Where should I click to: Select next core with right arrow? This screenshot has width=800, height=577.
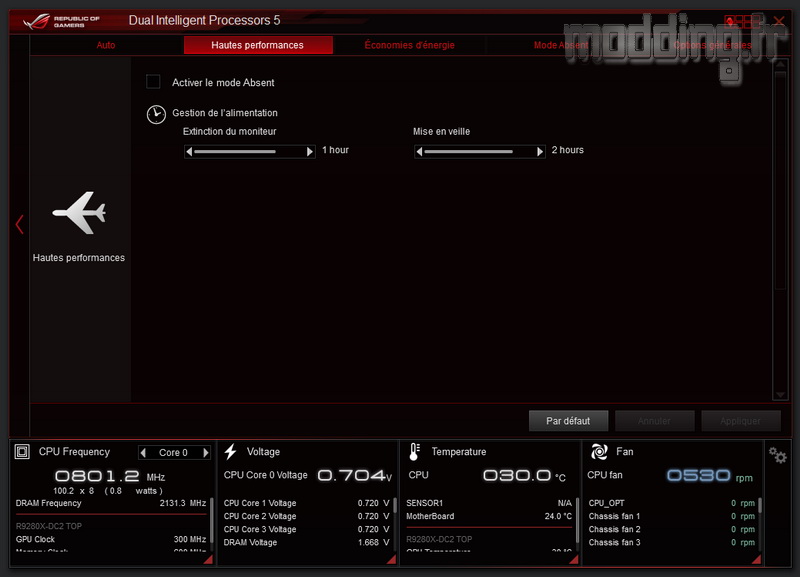(206, 453)
